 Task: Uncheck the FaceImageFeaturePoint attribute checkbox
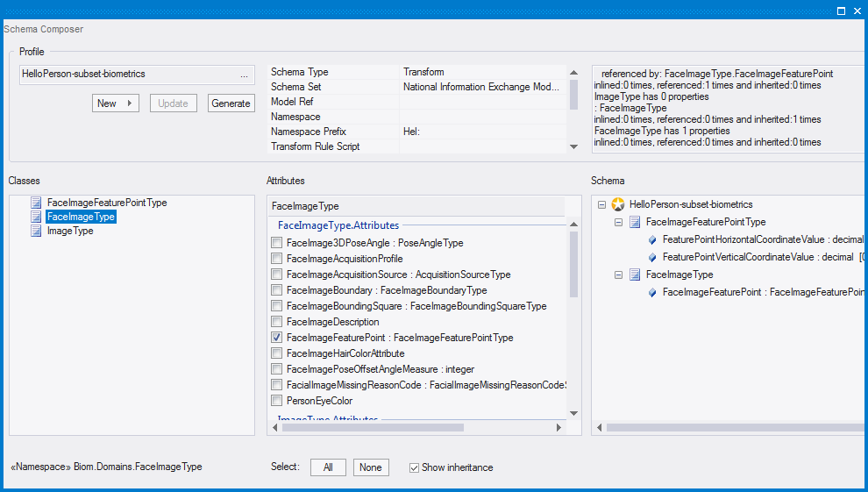tap(277, 338)
